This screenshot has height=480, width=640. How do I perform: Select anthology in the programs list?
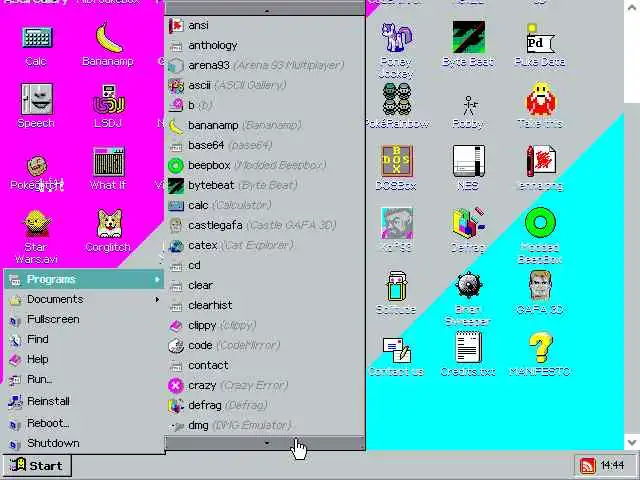pos(265,45)
